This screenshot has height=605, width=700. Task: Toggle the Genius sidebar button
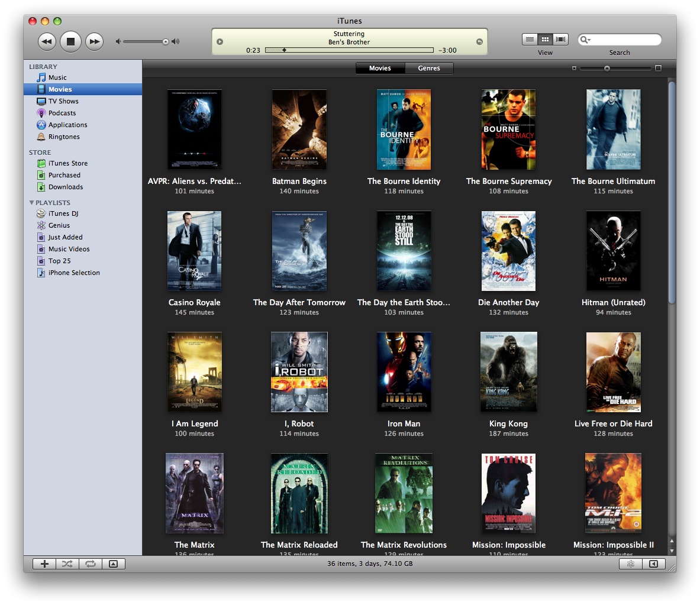(654, 564)
